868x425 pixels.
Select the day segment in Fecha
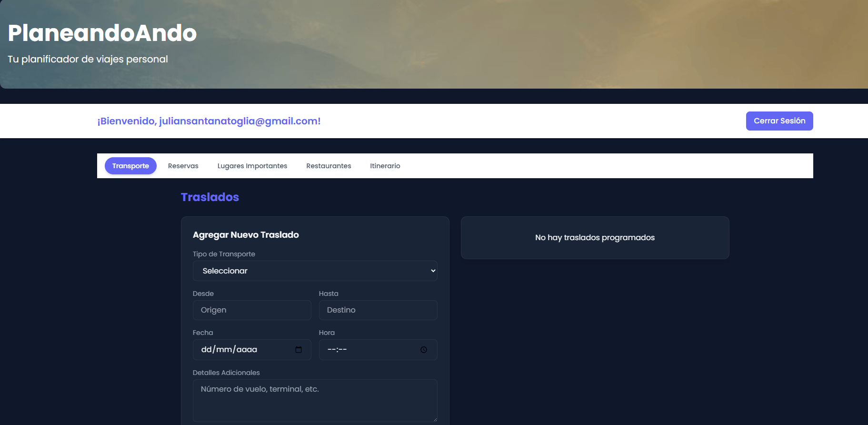(x=206, y=350)
